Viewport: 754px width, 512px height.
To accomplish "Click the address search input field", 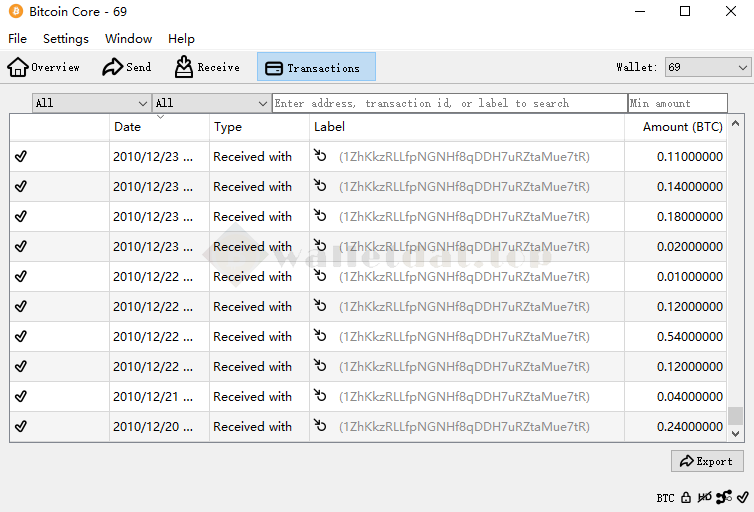I will point(449,103).
